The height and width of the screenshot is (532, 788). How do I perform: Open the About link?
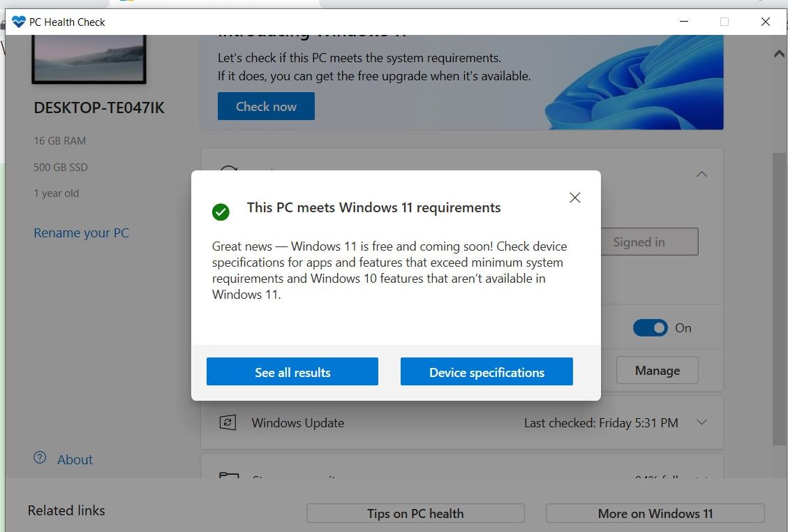coord(75,459)
